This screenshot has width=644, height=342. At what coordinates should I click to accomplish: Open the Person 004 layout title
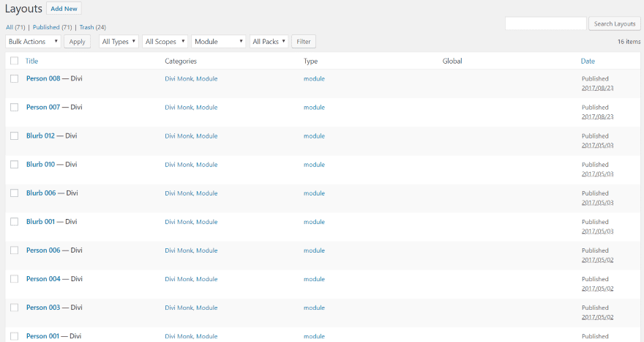tap(43, 279)
